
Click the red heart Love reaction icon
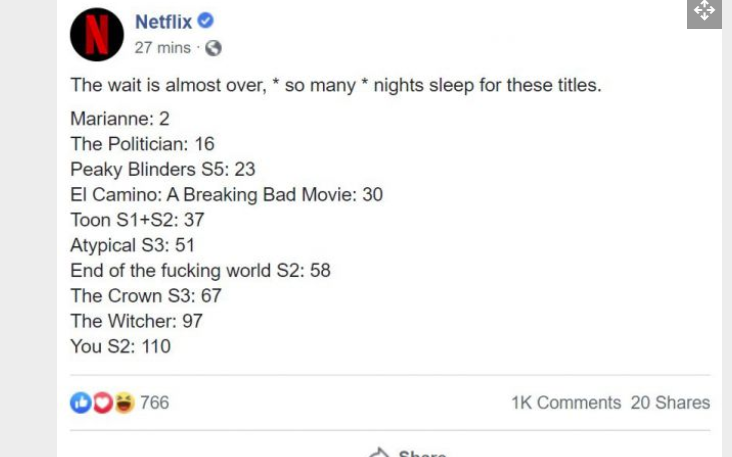coord(103,402)
